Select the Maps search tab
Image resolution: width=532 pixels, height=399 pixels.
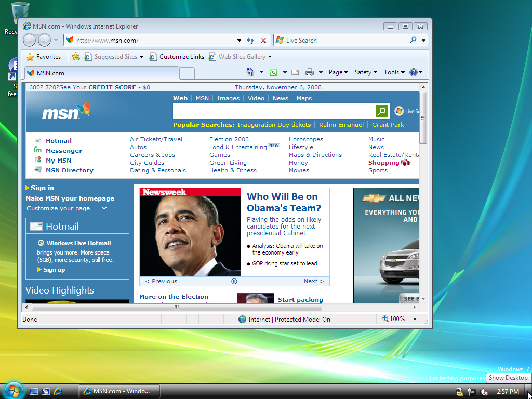tap(304, 98)
